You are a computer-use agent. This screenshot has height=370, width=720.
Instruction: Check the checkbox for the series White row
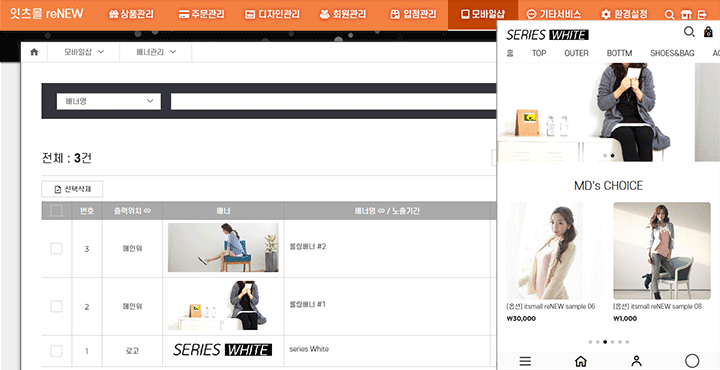coord(56,351)
